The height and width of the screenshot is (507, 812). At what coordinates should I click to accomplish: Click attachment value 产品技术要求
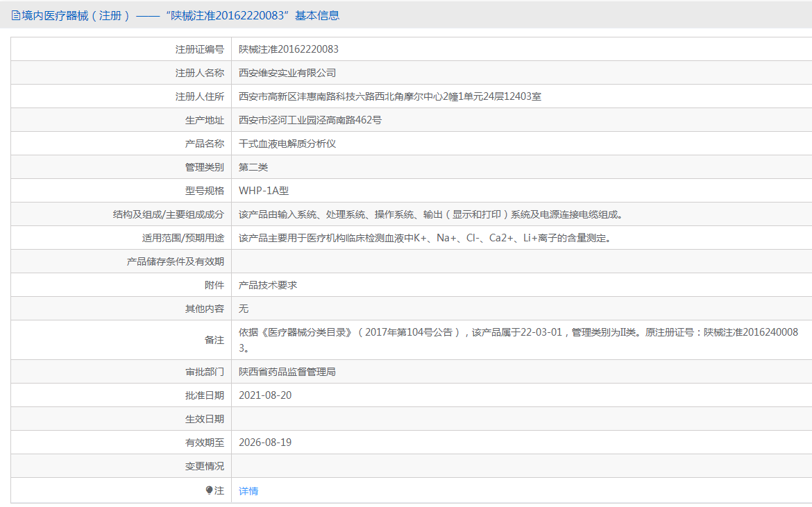point(268,285)
